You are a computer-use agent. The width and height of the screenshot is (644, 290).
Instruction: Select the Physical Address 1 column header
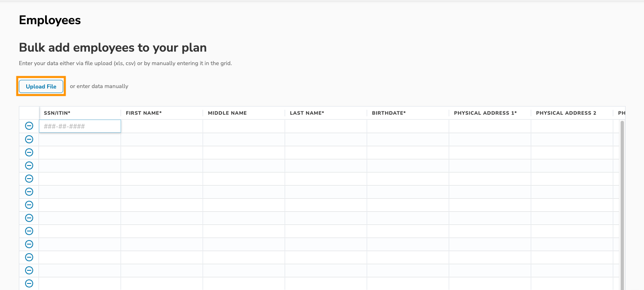pyautogui.click(x=485, y=113)
